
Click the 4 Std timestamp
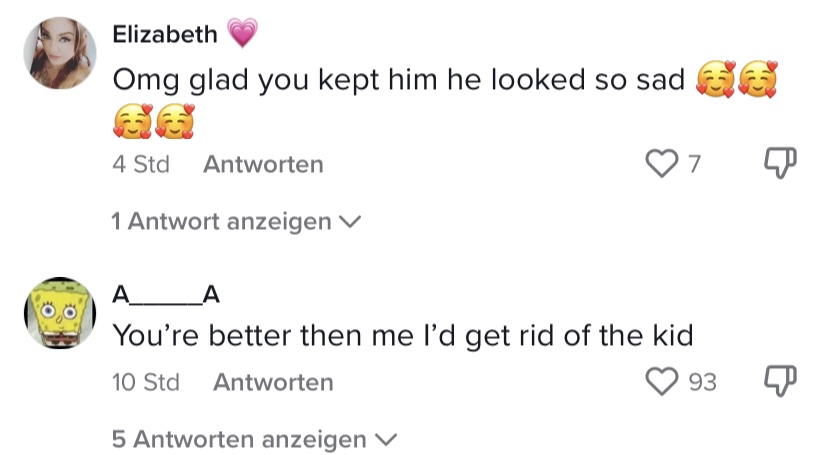140,164
